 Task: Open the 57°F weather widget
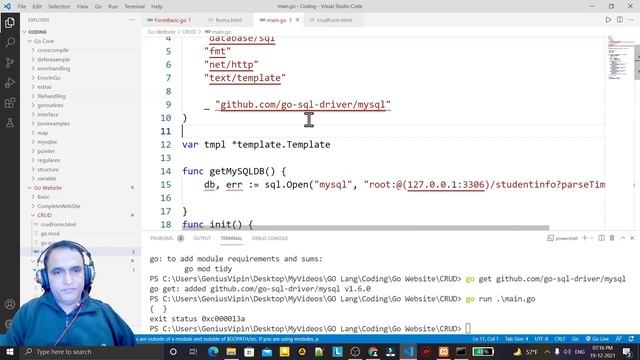click(x=525, y=351)
